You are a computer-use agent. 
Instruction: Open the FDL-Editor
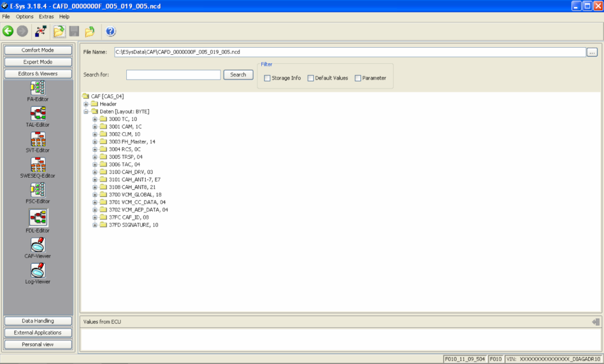38,221
